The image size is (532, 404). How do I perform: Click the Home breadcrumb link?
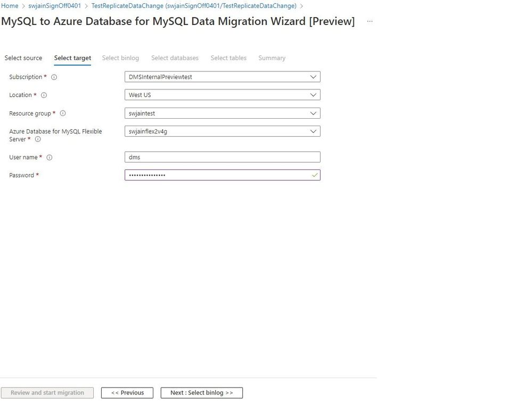pyautogui.click(x=10, y=6)
